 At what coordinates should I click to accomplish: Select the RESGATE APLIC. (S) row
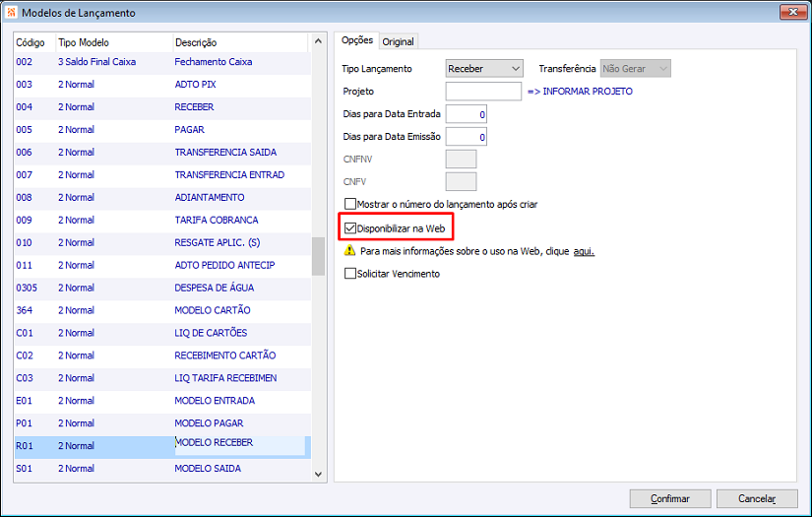tap(162, 242)
